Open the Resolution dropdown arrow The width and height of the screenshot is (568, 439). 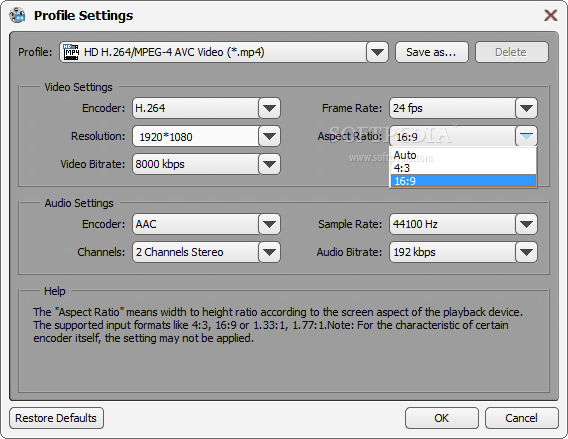point(269,136)
